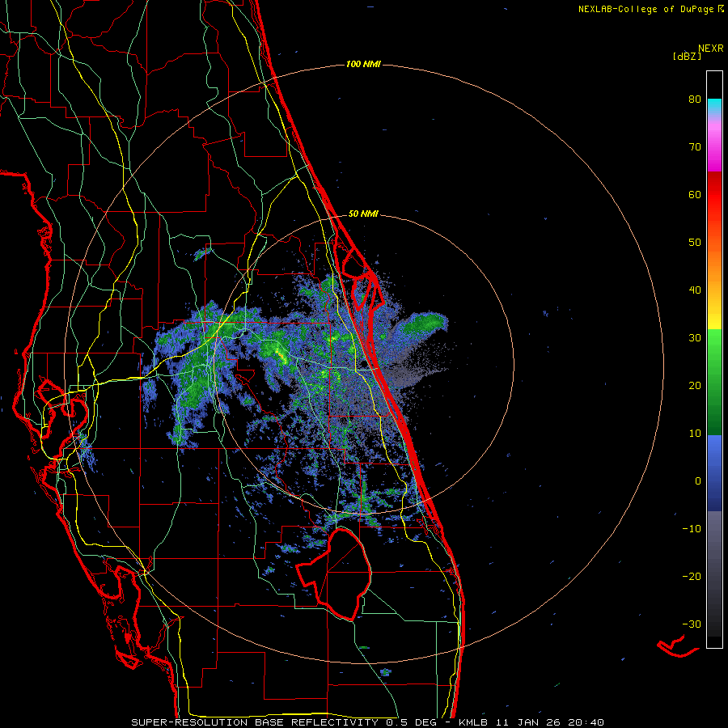This screenshot has height=728, width=728.
Task: Click the 60 dBZ scale value
Action: tap(695, 195)
